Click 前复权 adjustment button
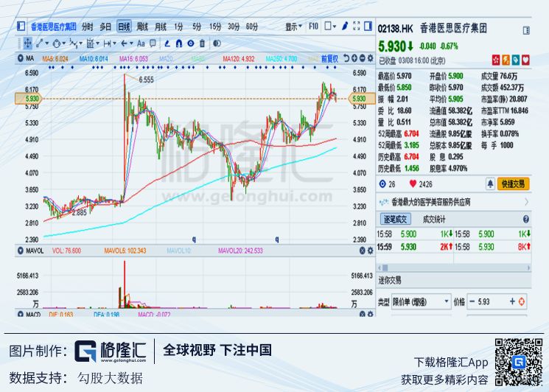The height and width of the screenshot is (392, 549). click(x=330, y=58)
